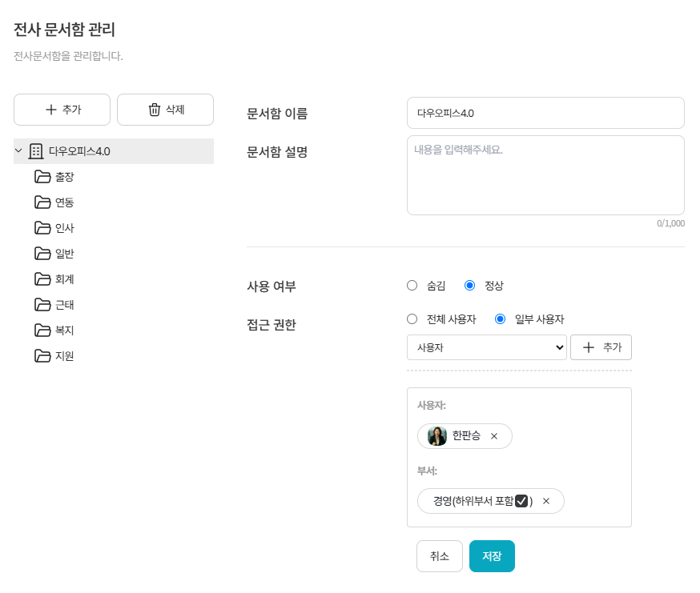The image size is (700, 593).
Task: Click the 문서함 설명 text area
Action: (x=545, y=175)
